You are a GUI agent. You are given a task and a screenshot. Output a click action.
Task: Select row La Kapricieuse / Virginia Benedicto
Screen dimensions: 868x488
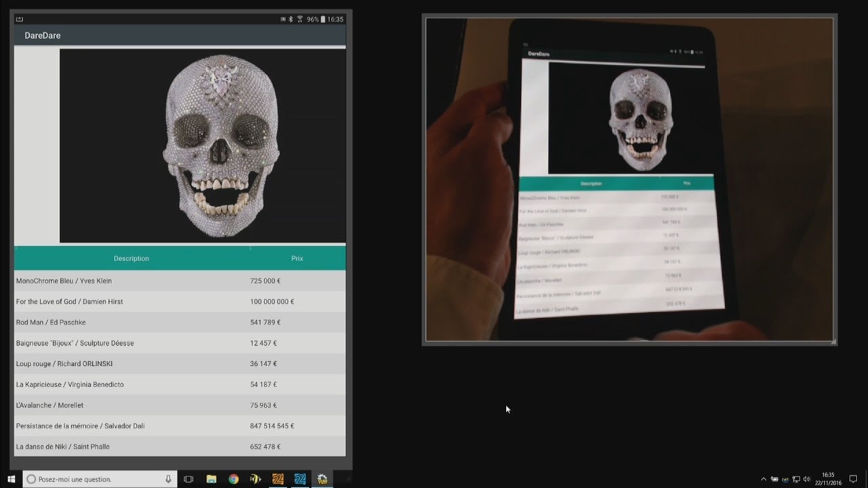pyautogui.click(x=180, y=384)
